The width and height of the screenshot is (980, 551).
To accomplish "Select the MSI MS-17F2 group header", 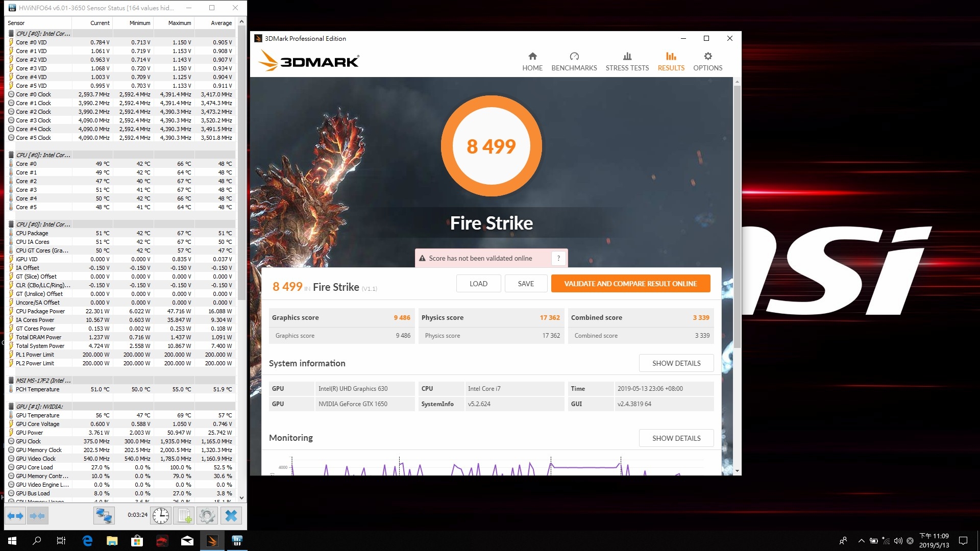I will [x=121, y=381].
